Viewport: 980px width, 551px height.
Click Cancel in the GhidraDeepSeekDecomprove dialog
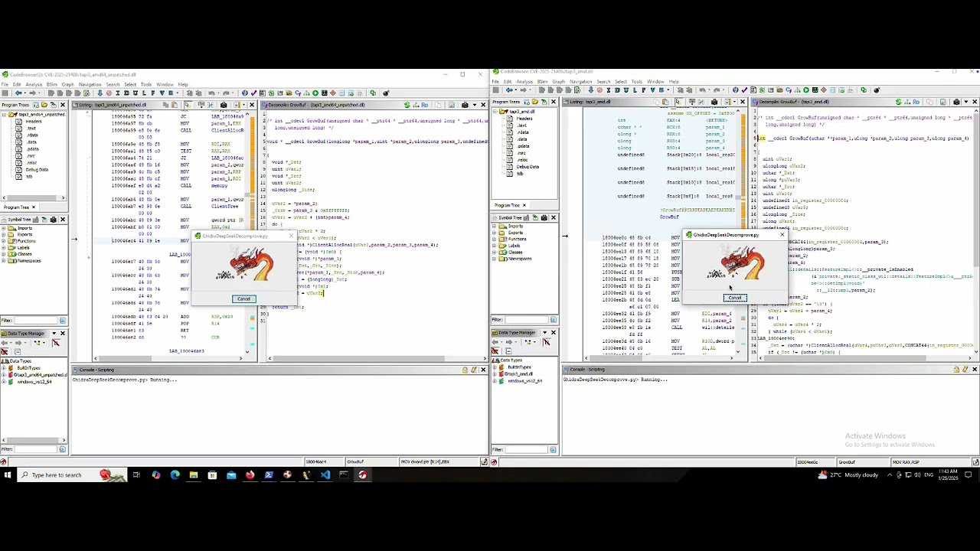pos(243,298)
